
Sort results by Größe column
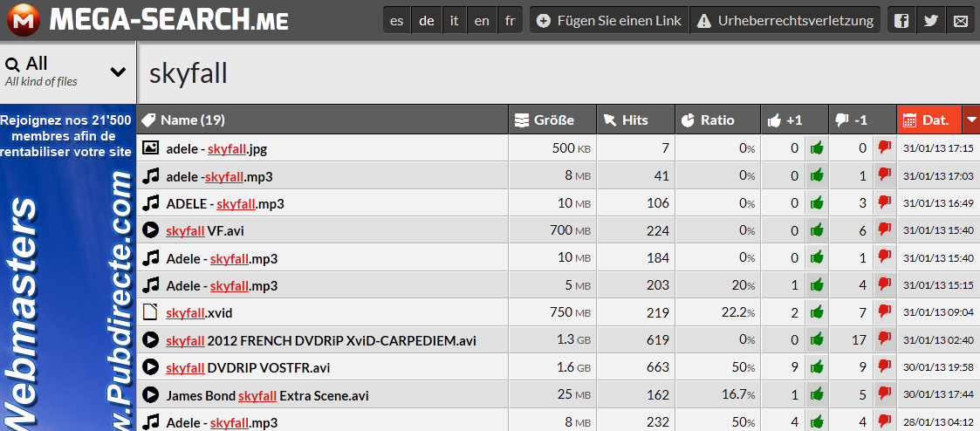pos(552,120)
